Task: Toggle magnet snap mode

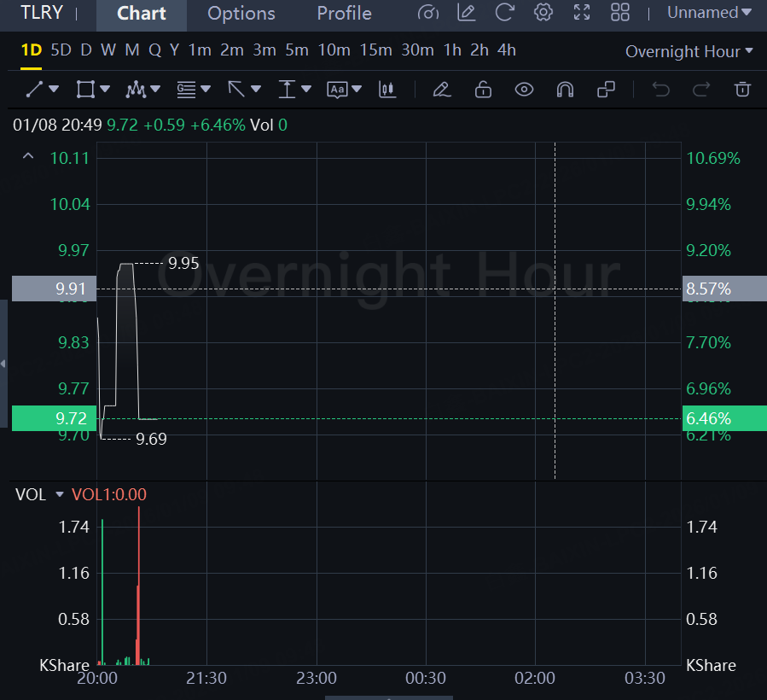Action: 564,89
